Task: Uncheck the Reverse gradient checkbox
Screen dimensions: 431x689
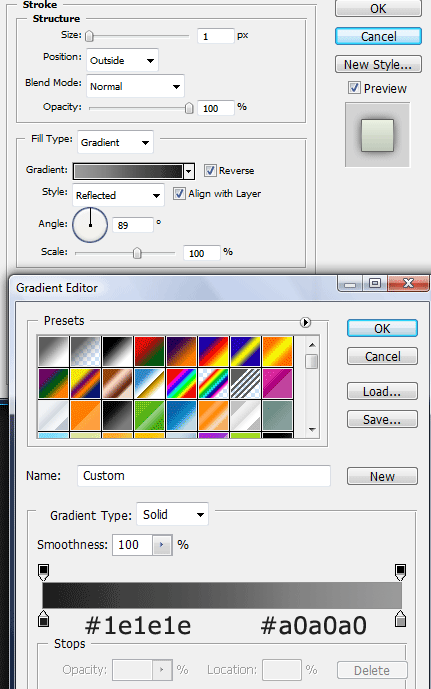Action: 210,170
